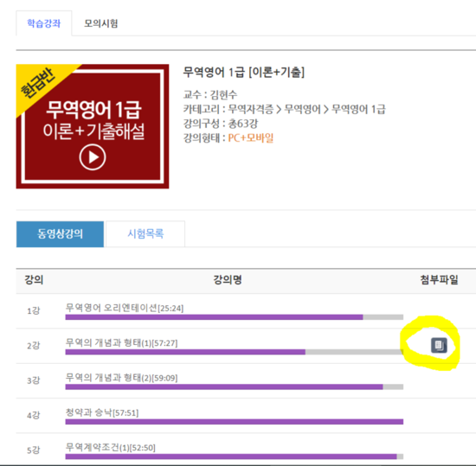Open the 무역영어 1급 course thumbnail
This screenshot has width=476, height=466.
(x=93, y=126)
